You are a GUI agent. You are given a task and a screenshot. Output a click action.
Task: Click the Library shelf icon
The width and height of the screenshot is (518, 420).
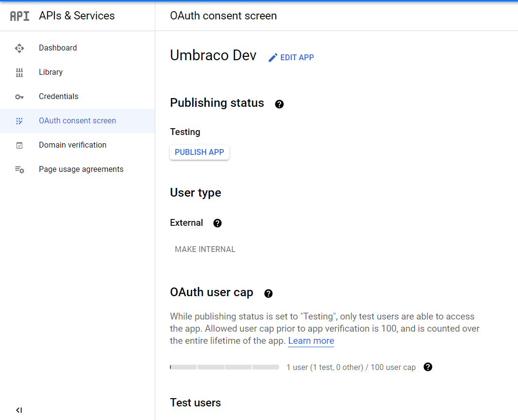(x=19, y=72)
